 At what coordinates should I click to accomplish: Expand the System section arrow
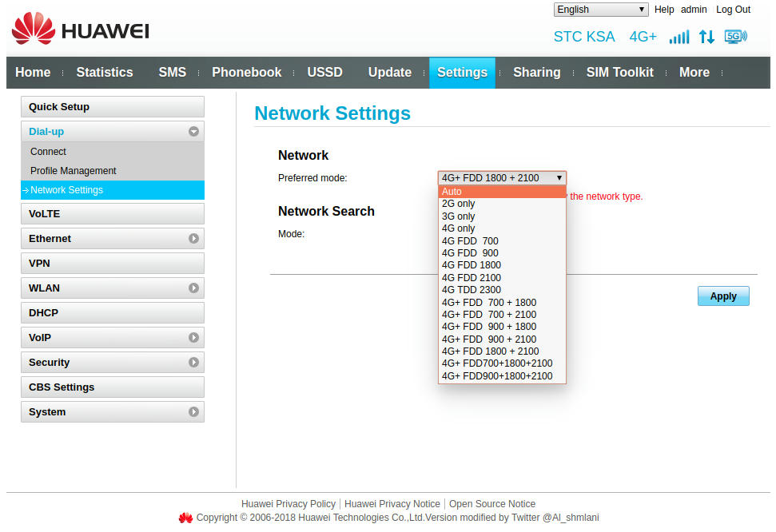(x=193, y=411)
